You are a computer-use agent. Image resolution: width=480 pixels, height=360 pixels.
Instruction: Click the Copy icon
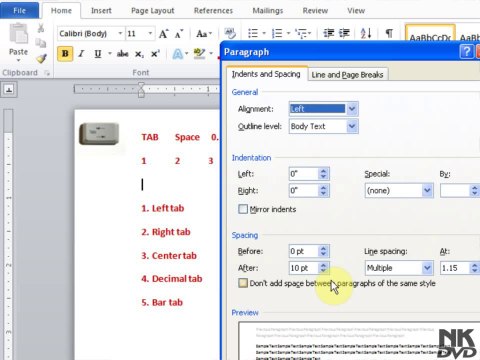[41, 43]
